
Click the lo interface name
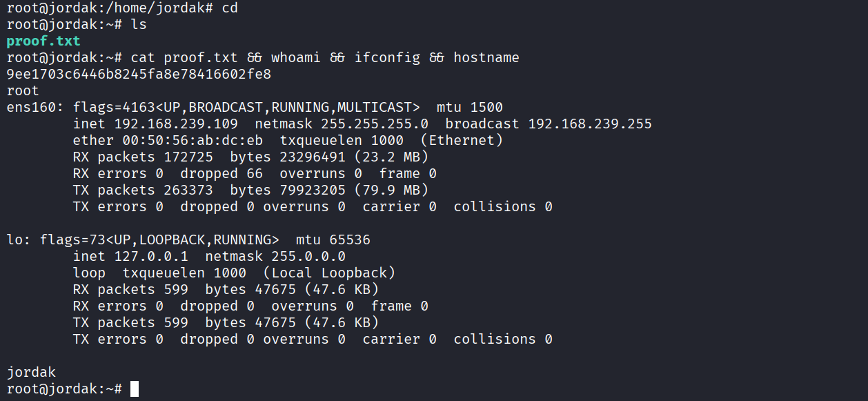point(14,240)
